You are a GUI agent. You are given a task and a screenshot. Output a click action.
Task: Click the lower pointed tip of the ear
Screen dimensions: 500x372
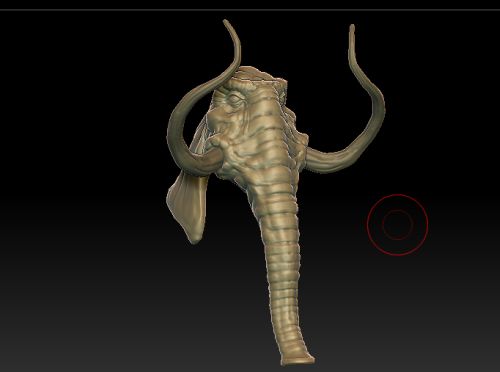(x=194, y=238)
